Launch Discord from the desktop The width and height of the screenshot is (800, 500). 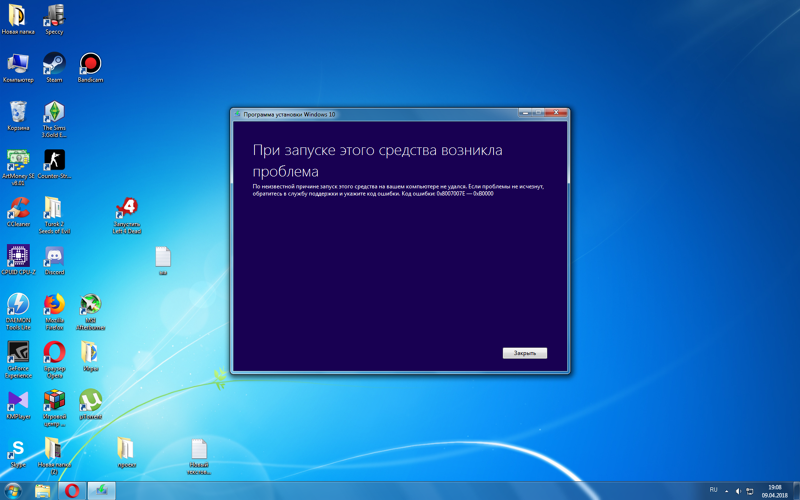54,259
